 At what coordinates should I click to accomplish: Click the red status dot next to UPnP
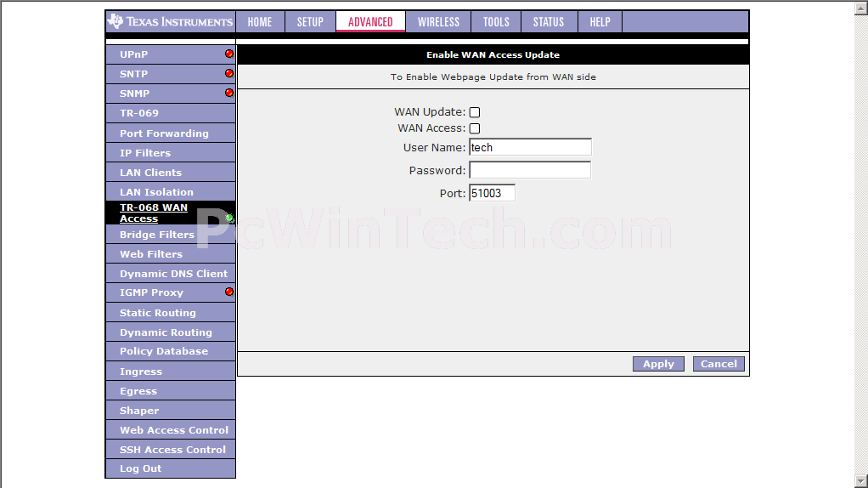tap(229, 54)
